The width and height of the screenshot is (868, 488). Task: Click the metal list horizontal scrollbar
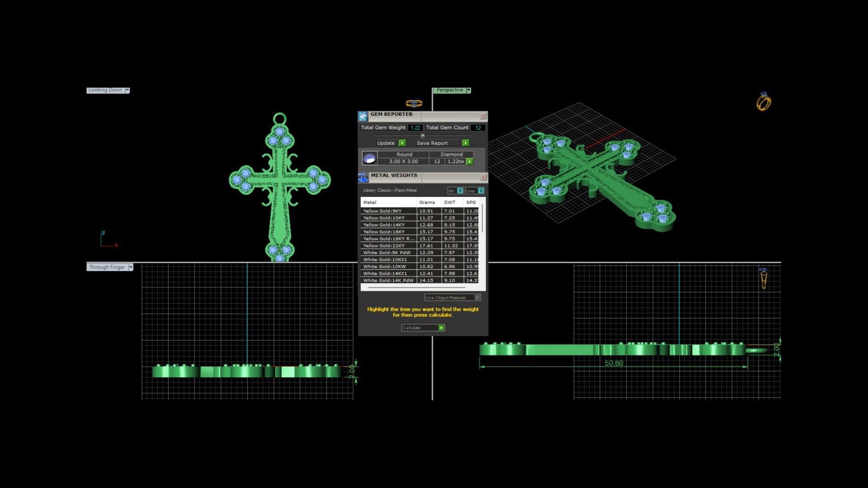(417, 287)
